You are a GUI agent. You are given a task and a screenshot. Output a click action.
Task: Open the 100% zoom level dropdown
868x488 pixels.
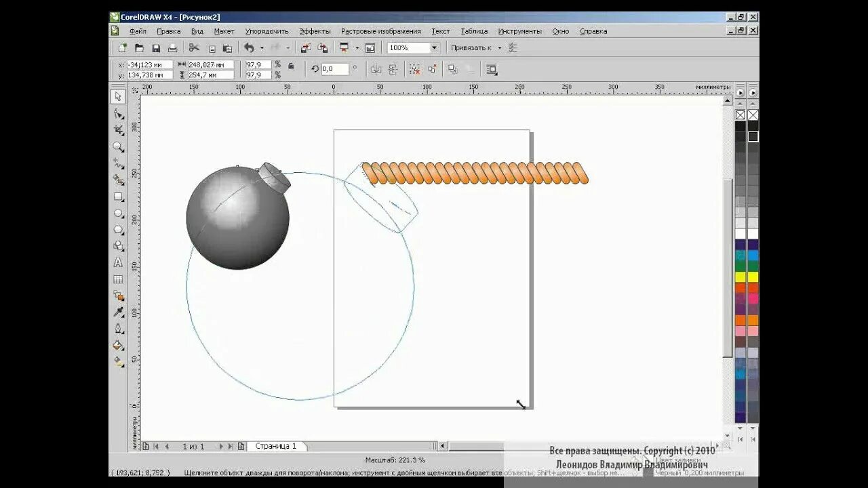pyautogui.click(x=434, y=48)
